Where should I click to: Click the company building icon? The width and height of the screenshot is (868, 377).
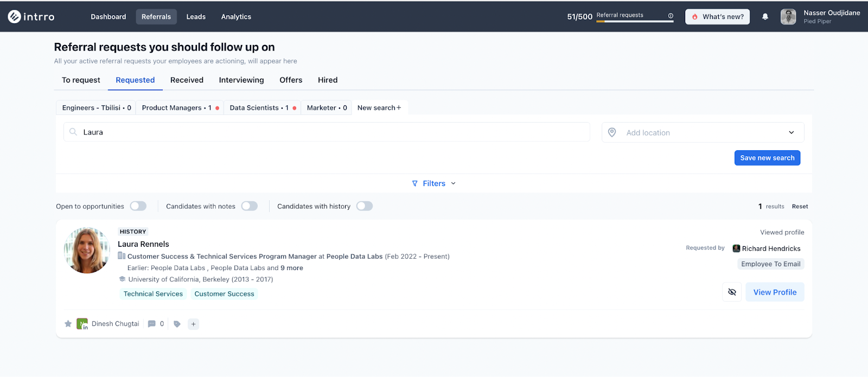(x=122, y=255)
